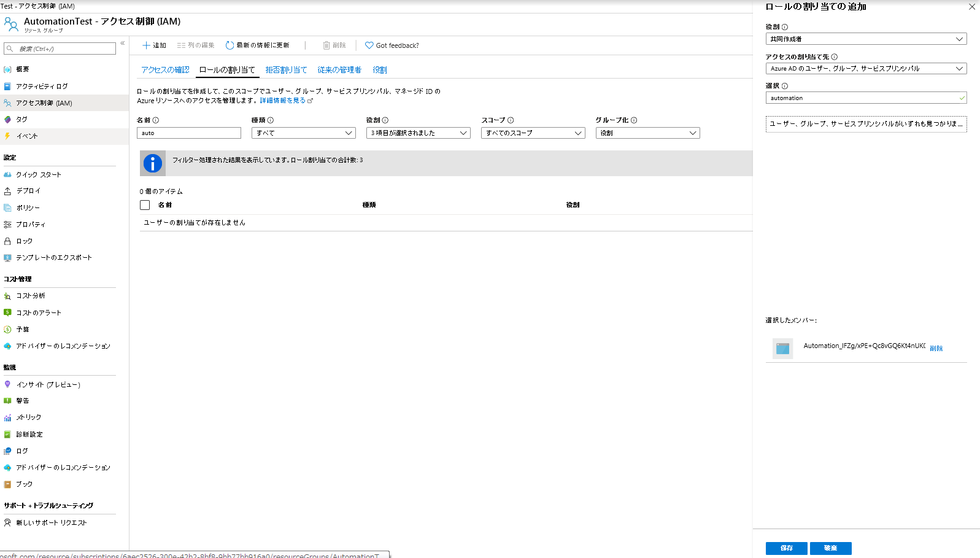Click info icon next to 名前 filter
980x558 pixels.
[x=156, y=120]
